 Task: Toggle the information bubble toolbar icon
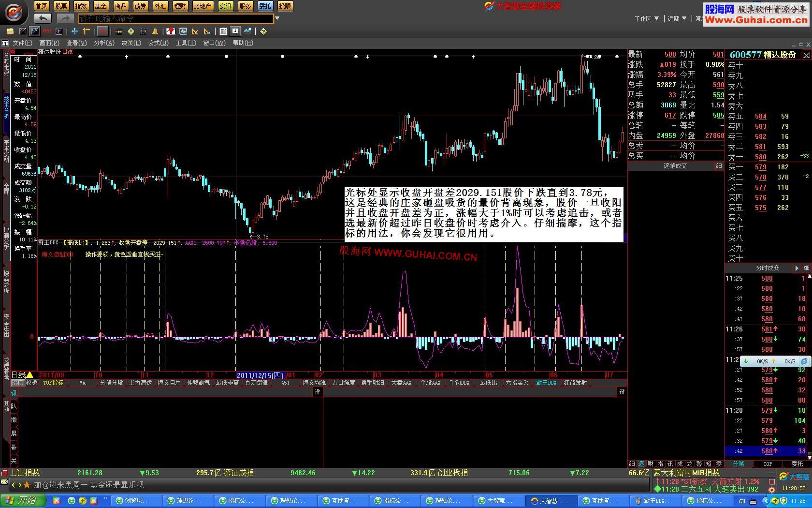pos(235,31)
